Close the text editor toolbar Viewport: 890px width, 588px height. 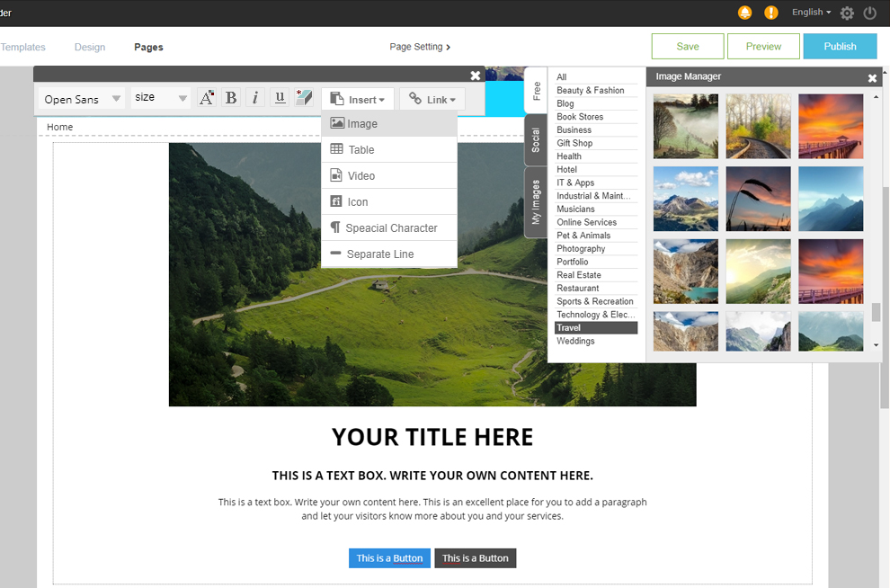476,76
